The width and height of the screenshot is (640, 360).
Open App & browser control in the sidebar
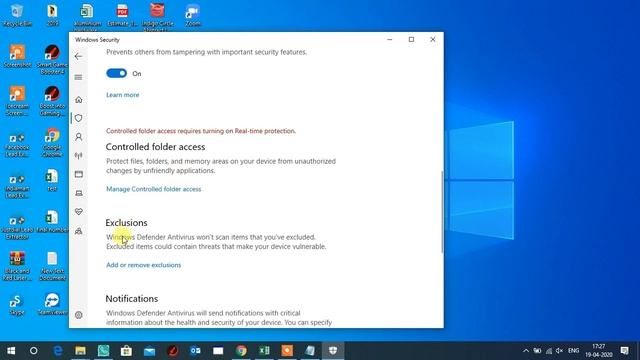[x=78, y=174]
